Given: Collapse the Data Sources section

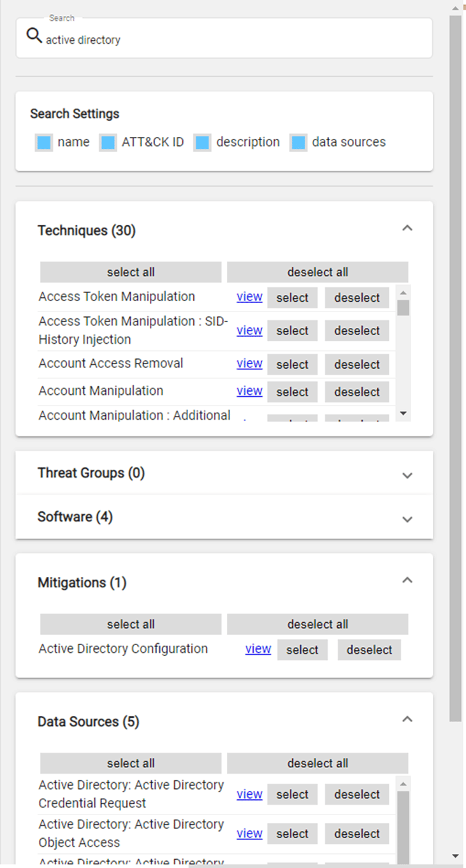Looking at the screenshot, I should 407,719.
